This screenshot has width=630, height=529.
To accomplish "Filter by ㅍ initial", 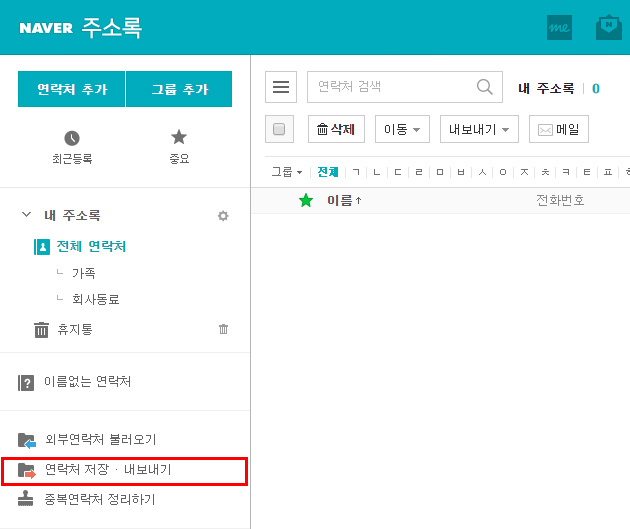I will click(x=608, y=172).
